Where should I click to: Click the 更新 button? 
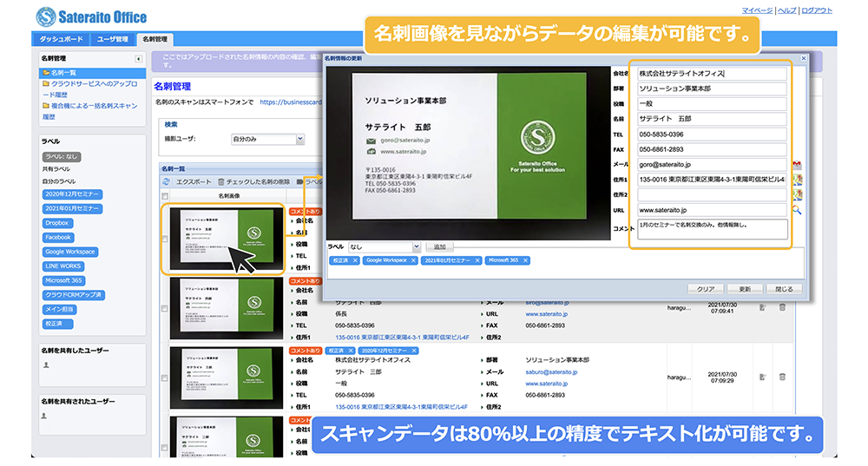(745, 290)
